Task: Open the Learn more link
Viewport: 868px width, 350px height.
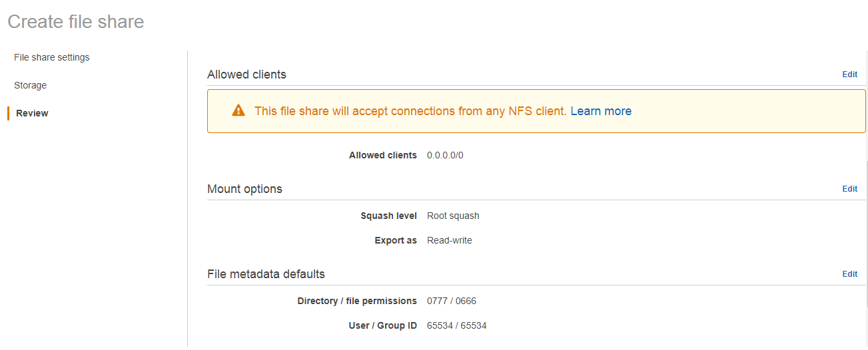Action: (601, 111)
